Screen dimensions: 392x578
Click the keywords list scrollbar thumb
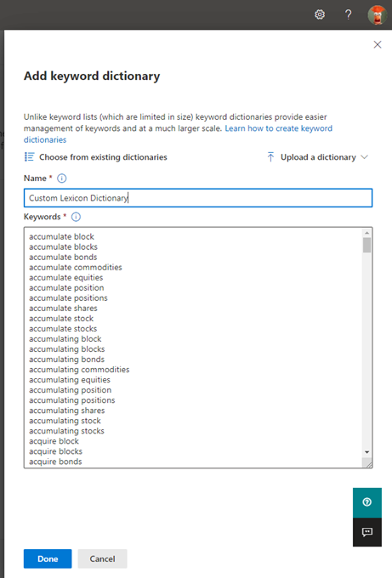pyautogui.click(x=366, y=245)
